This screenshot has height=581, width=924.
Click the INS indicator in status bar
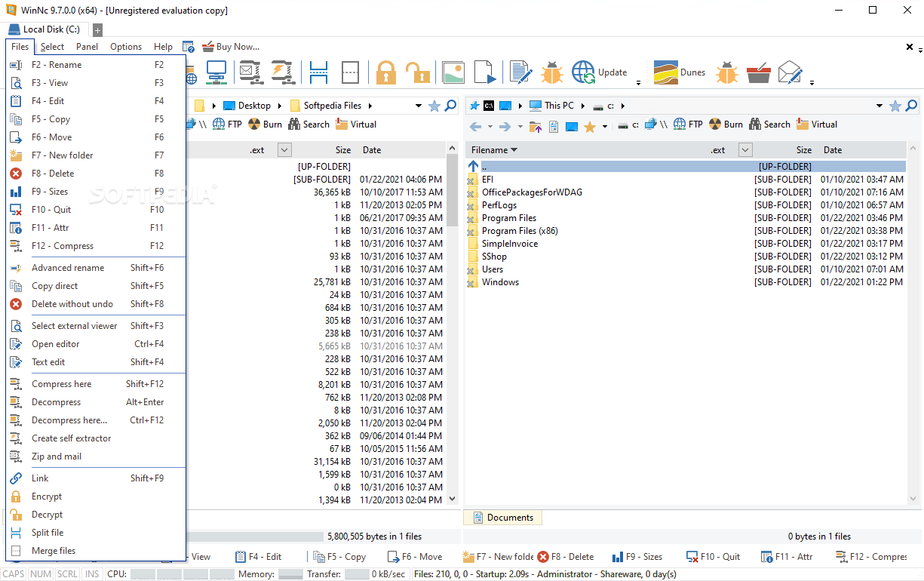click(x=92, y=574)
